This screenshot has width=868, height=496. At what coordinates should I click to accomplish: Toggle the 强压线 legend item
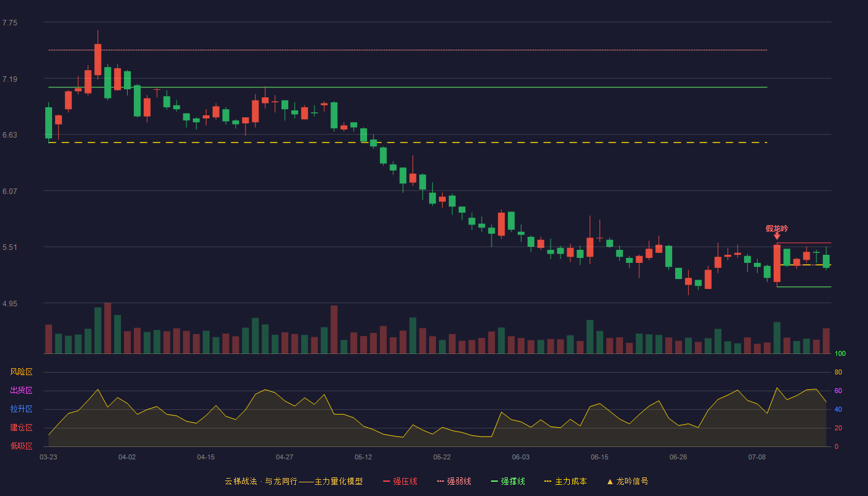pyautogui.click(x=400, y=481)
